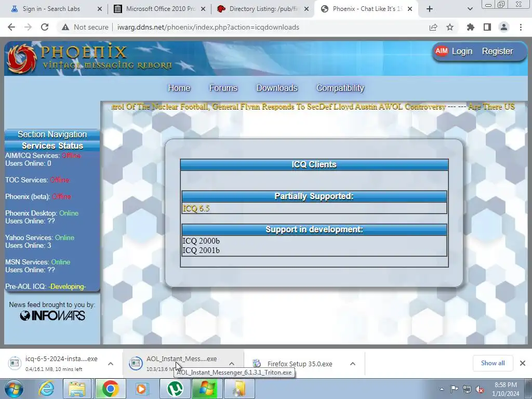Expand options for icq-6-5-2024 download
This screenshot has height=399, width=532.
coord(111,364)
